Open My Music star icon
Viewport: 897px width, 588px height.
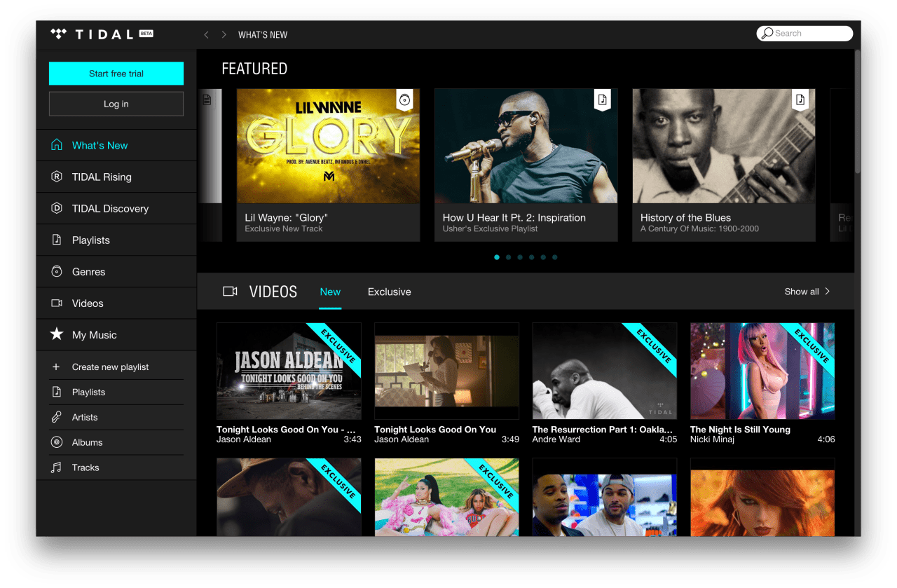click(x=57, y=334)
